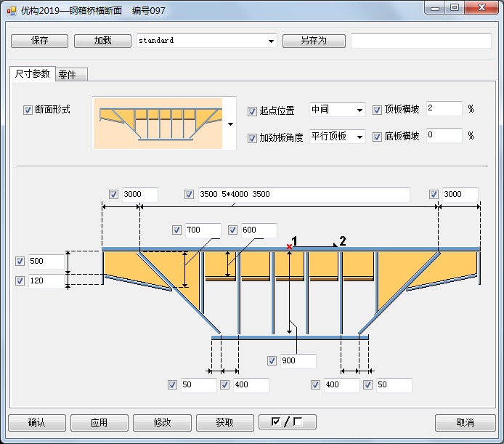
Task: Click the 另存为 button
Action: [314, 41]
